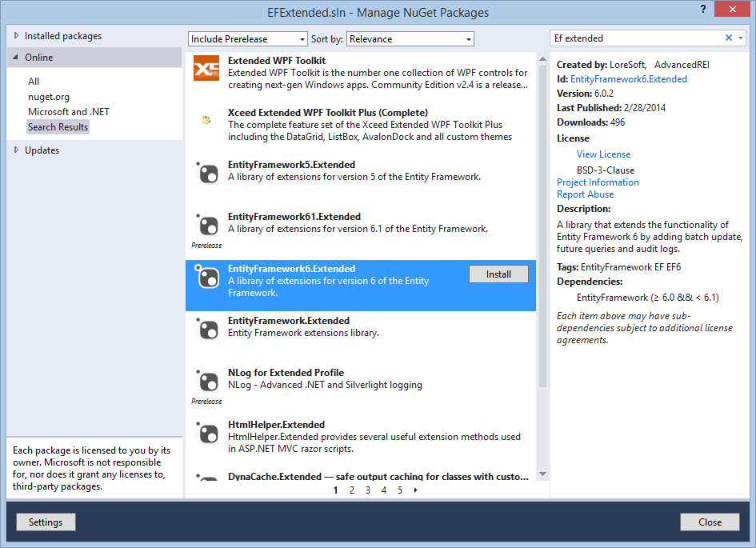756x548 pixels.
Task: Click the Last Published 2/28/2014 value
Action: [x=645, y=108]
